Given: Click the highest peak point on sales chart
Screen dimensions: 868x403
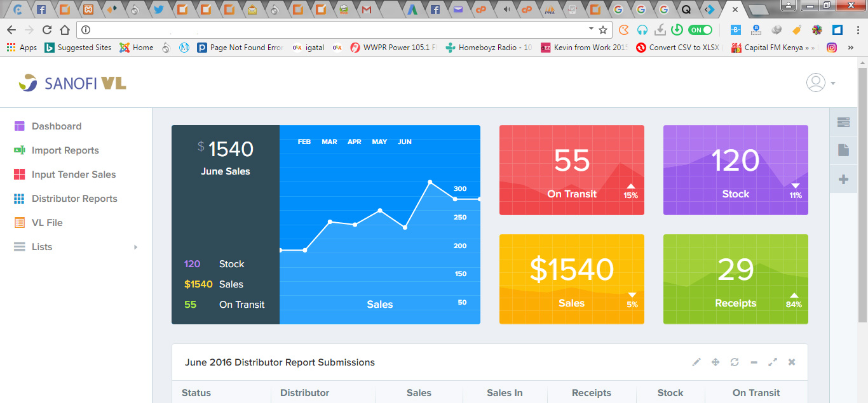Looking at the screenshot, I should [430, 182].
